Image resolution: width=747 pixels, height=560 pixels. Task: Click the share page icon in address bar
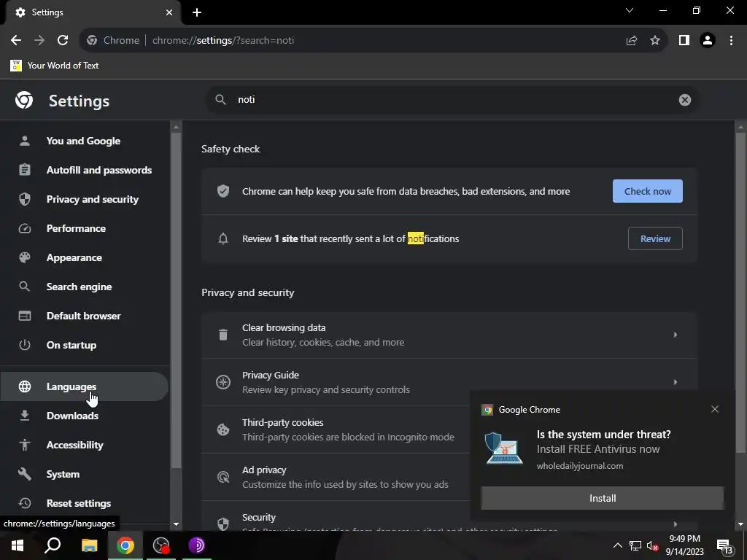pos(632,41)
